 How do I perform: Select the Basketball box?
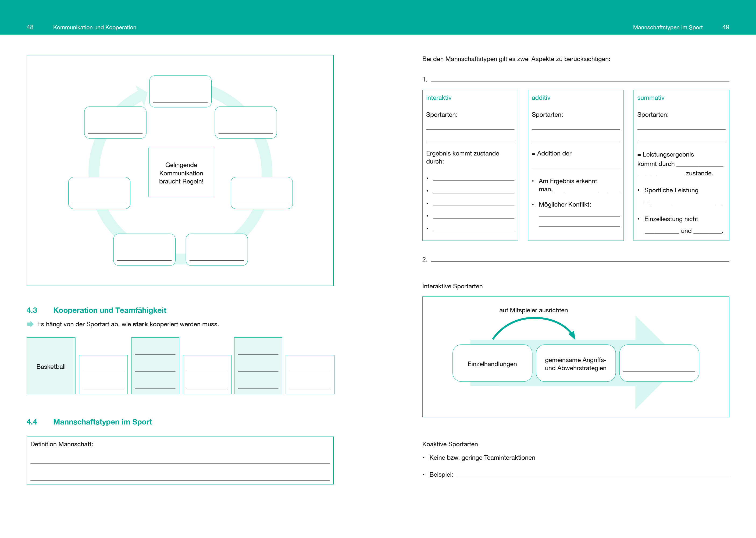coord(51,366)
